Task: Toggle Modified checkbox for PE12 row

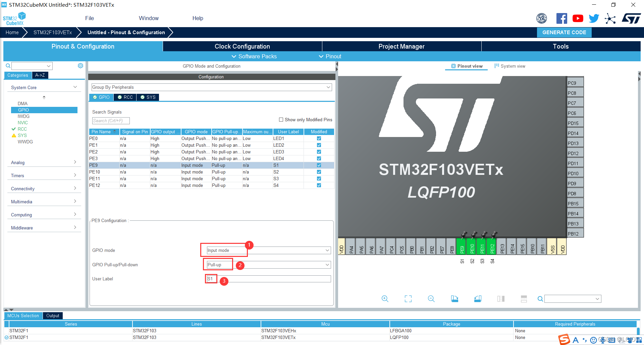Action: [319, 185]
